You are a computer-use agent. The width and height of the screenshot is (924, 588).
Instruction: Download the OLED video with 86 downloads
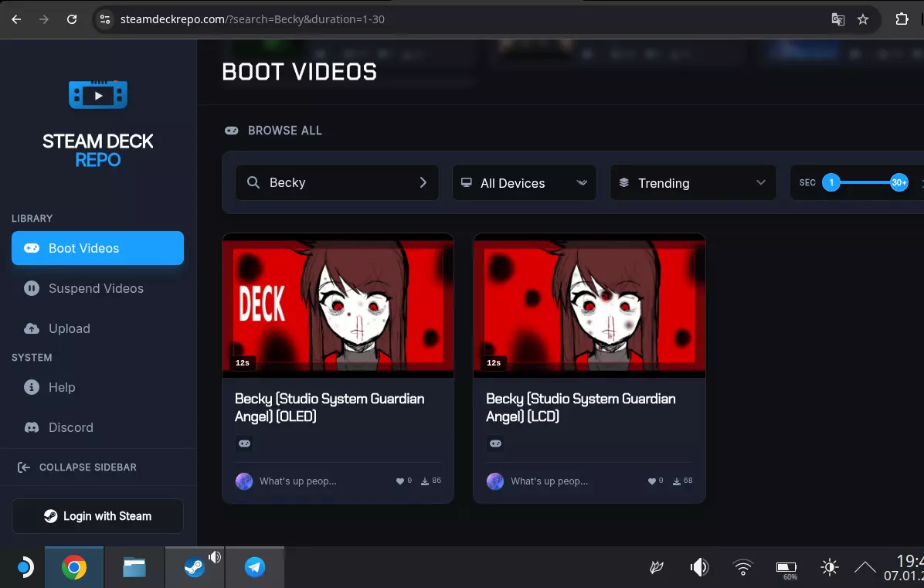(431, 481)
